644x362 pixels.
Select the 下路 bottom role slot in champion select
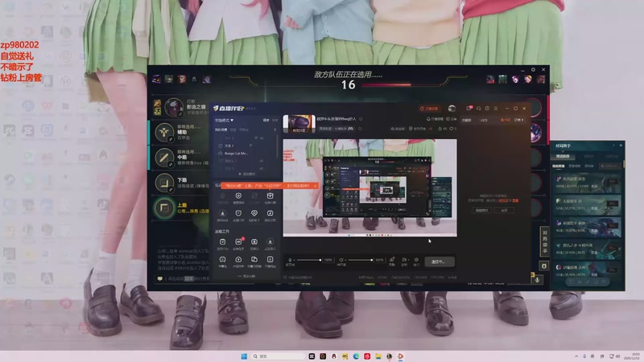click(x=179, y=183)
